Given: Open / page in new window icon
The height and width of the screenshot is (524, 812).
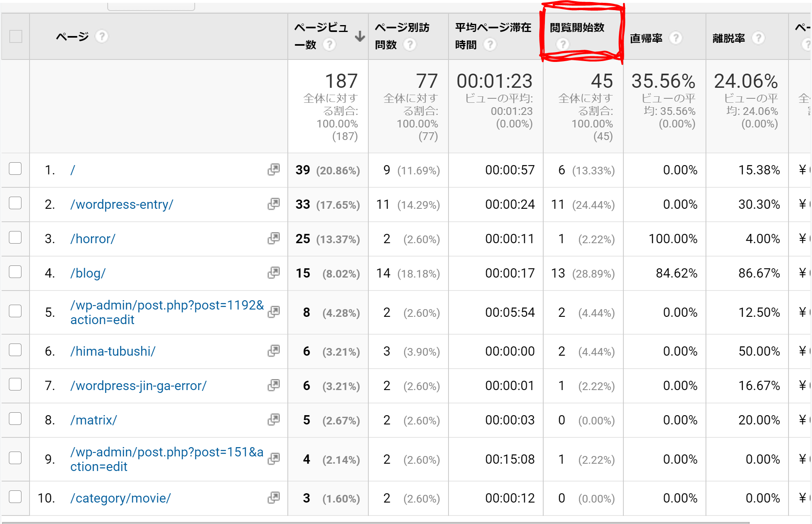Looking at the screenshot, I should pos(274,170).
